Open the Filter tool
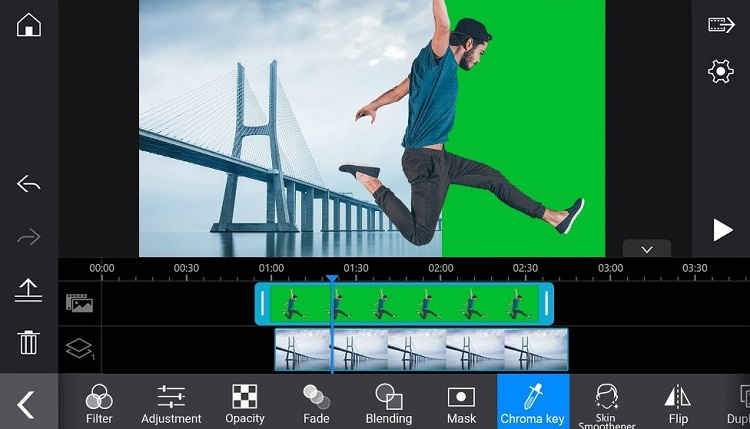750x429 pixels. coord(99,402)
